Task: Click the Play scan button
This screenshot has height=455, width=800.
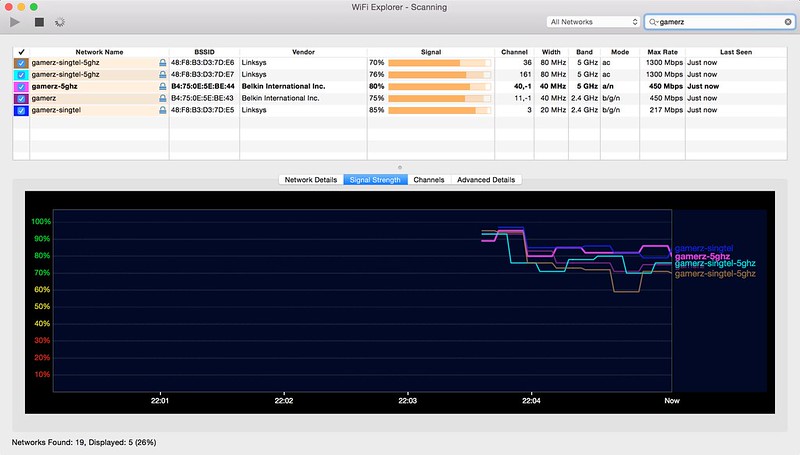Action: click(15, 21)
